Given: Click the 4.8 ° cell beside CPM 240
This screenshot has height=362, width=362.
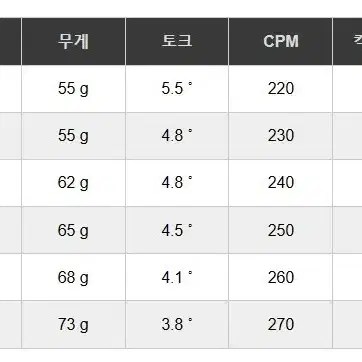Looking at the screenshot, I should (x=177, y=183).
